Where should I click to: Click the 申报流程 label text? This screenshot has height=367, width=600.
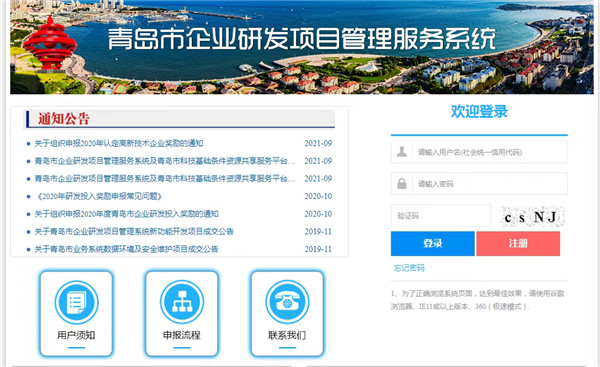pos(182,335)
